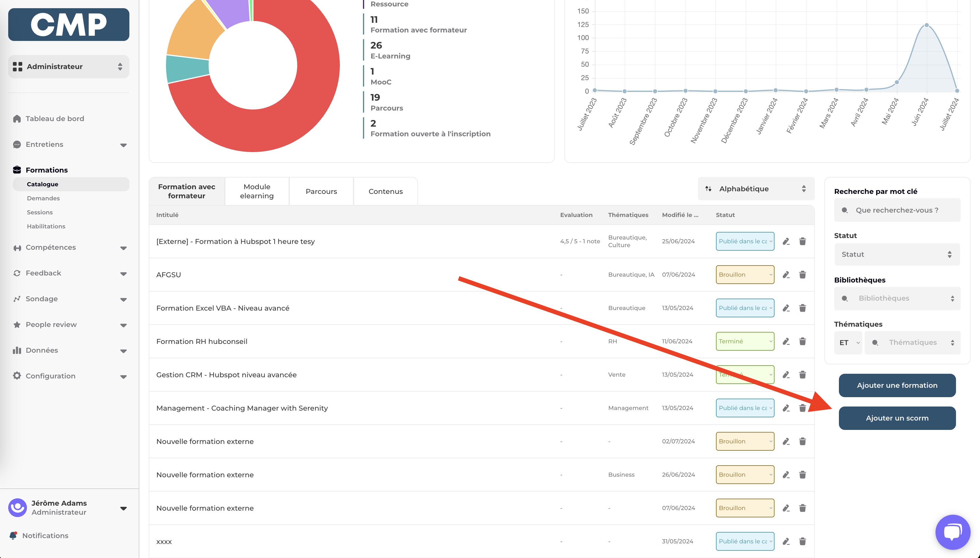Click Ajouter une formation button
The width and height of the screenshot is (980, 558).
click(x=897, y=385)
